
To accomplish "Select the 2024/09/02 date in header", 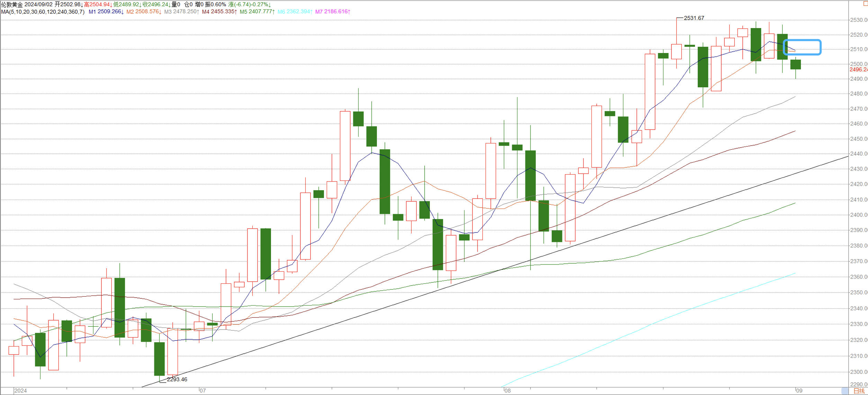I will [38, 5].
